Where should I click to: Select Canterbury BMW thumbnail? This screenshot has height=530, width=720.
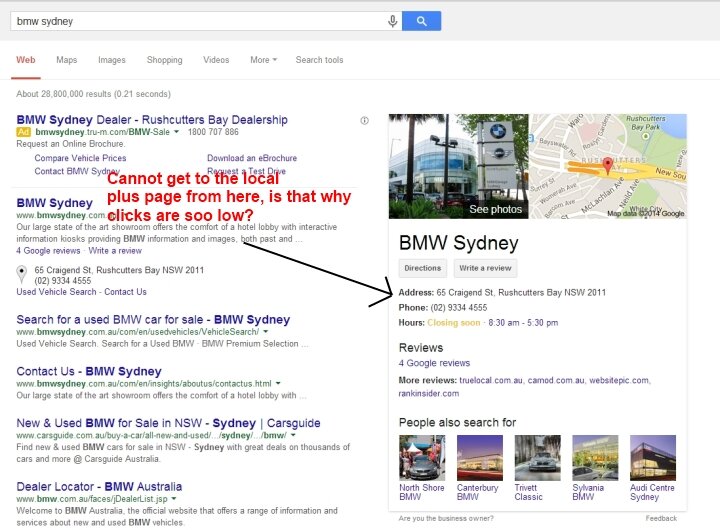[x=479, y=457]
